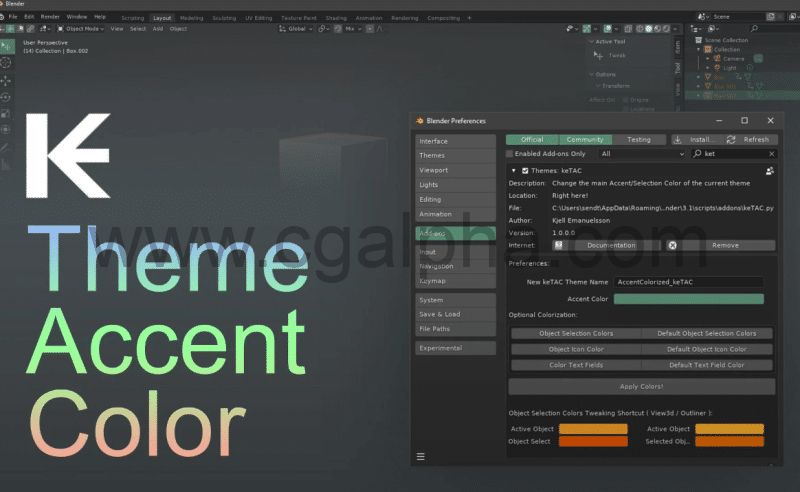Toggle Affect Only Locations checkbox
The height and width of the screenshot is (492, 800).
[x=626, y=109]
